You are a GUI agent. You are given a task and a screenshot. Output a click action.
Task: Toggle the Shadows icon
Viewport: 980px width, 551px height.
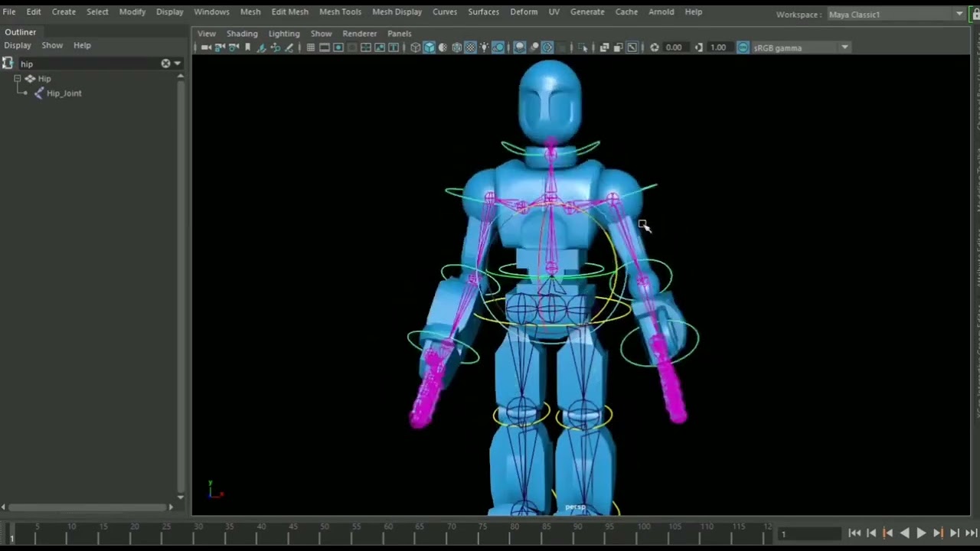tap(498, 47)
